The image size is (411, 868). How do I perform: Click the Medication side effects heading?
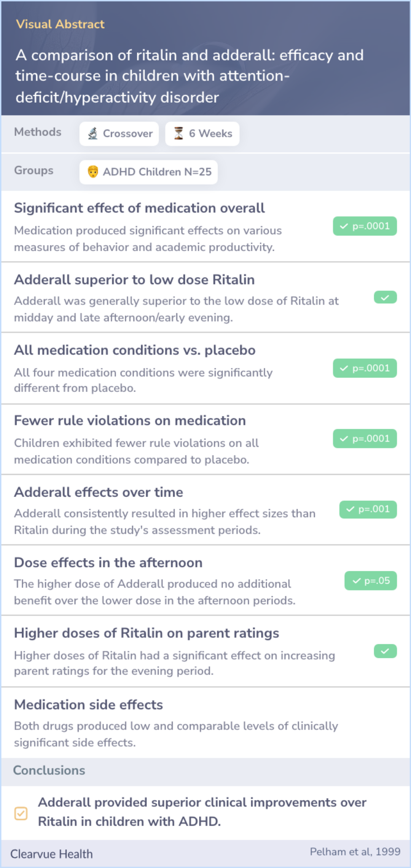pyautogui.click(x=88, y=705)
